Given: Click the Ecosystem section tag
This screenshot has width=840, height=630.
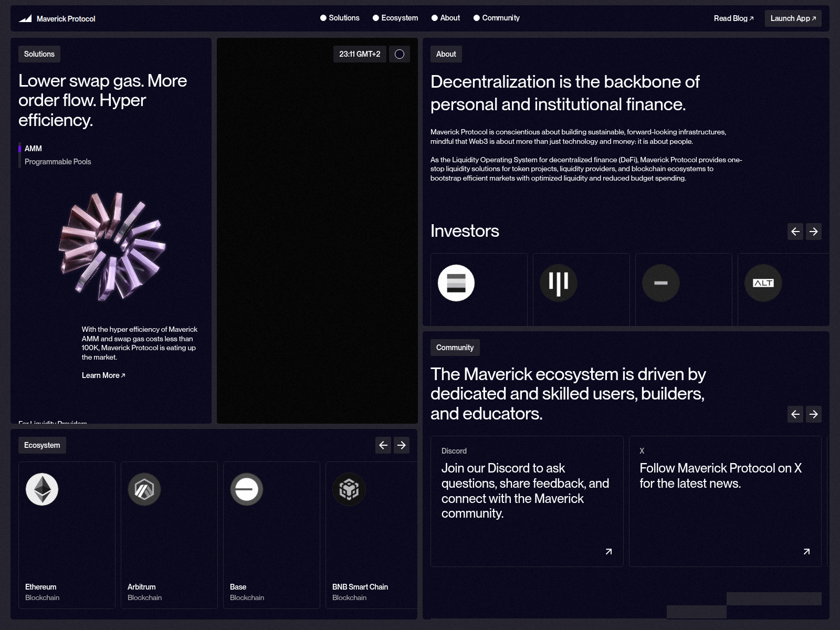Looking at the screenshot, I should [42, 445].
